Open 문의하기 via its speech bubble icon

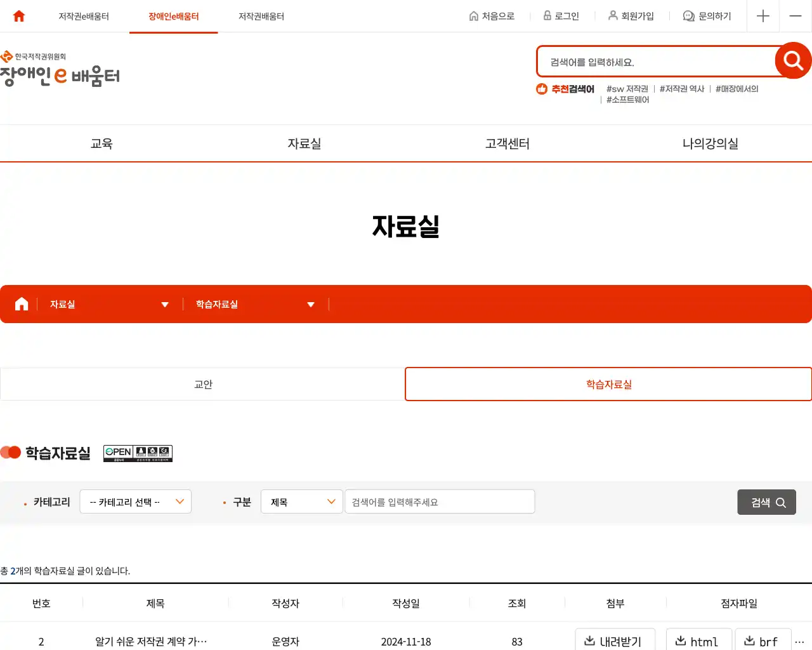[688, 16]
